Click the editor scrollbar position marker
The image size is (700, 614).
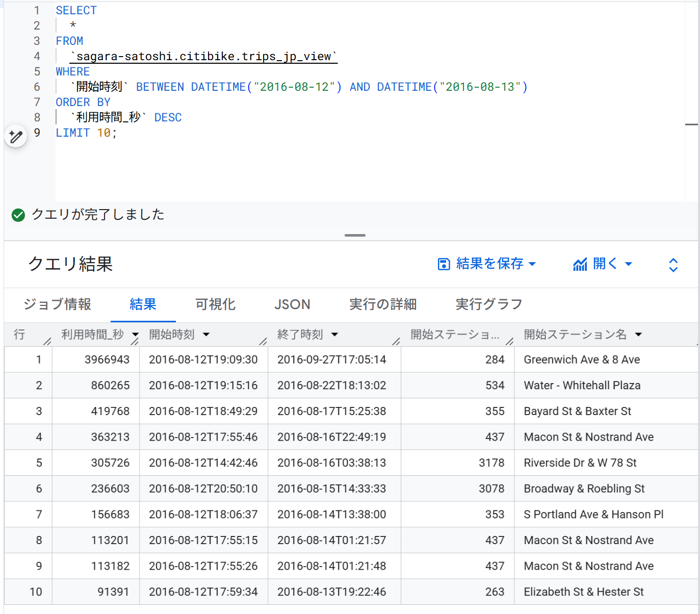point(691,124)
